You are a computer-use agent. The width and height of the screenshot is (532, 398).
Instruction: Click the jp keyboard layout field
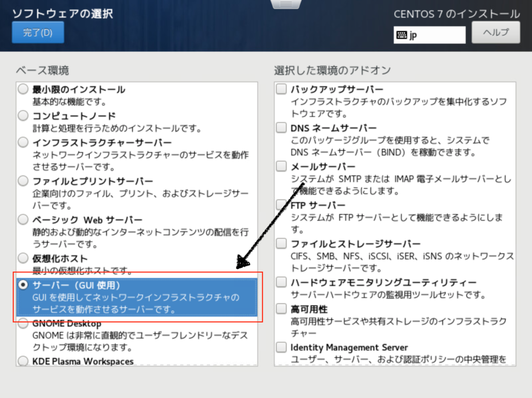tap(430, 35)
